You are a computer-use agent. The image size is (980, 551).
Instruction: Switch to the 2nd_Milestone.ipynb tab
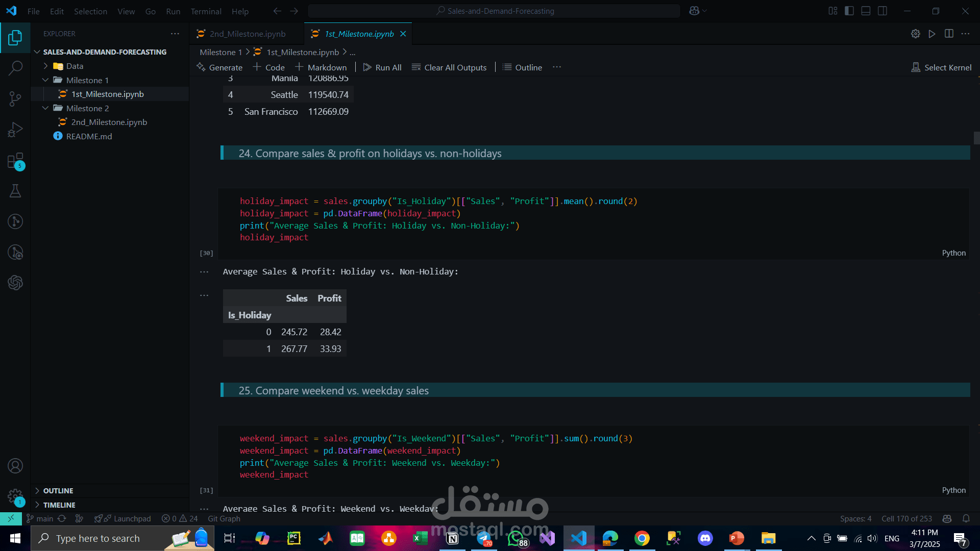point(248,34)
